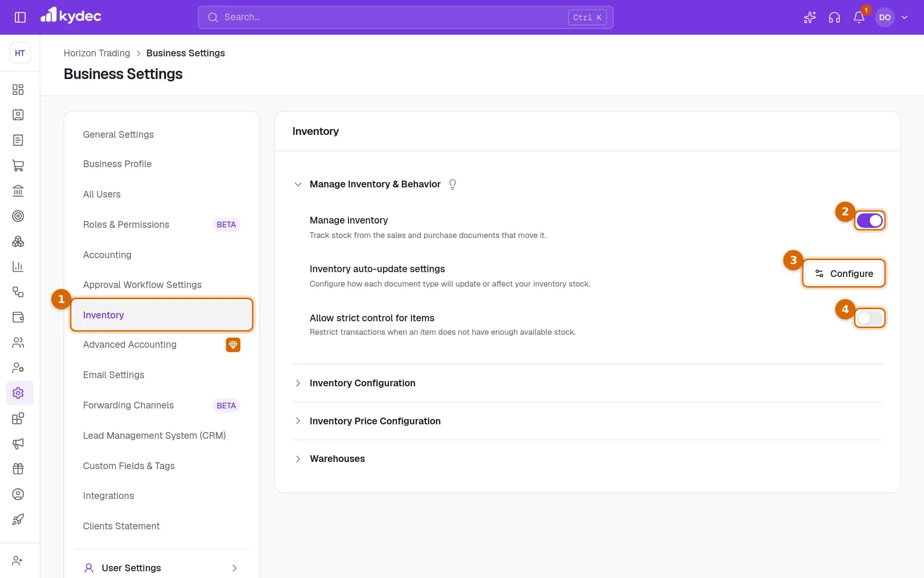The image size is (924, 578).
Task: Click the add-user icon at sidebar bottom
Action: [18, 561]
